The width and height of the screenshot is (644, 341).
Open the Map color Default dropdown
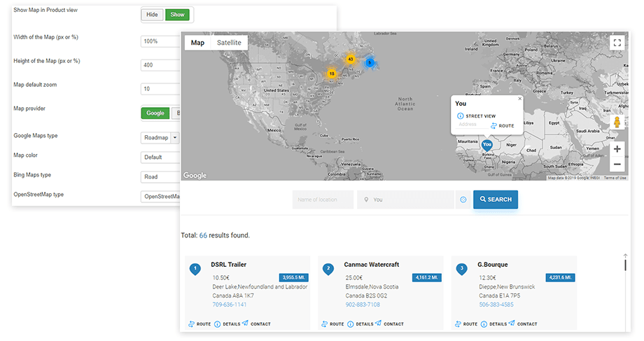160,158
